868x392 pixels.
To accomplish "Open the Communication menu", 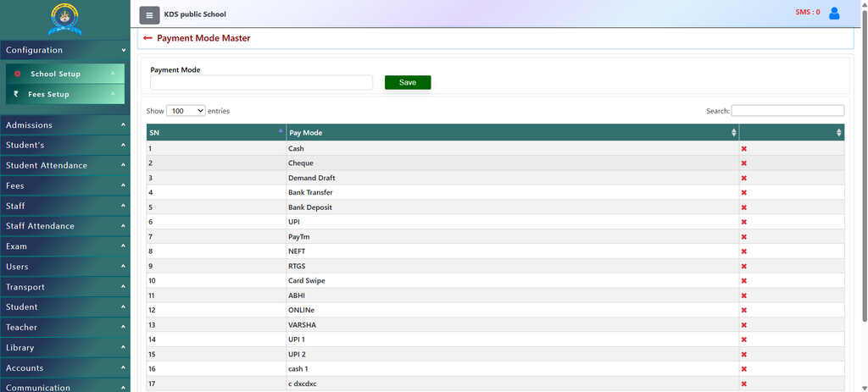I will [64, 386].
